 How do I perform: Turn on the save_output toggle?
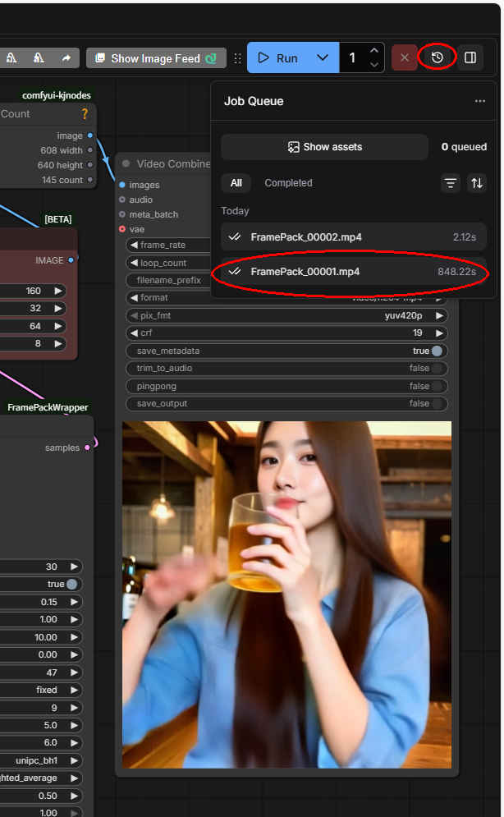(438, 404)
